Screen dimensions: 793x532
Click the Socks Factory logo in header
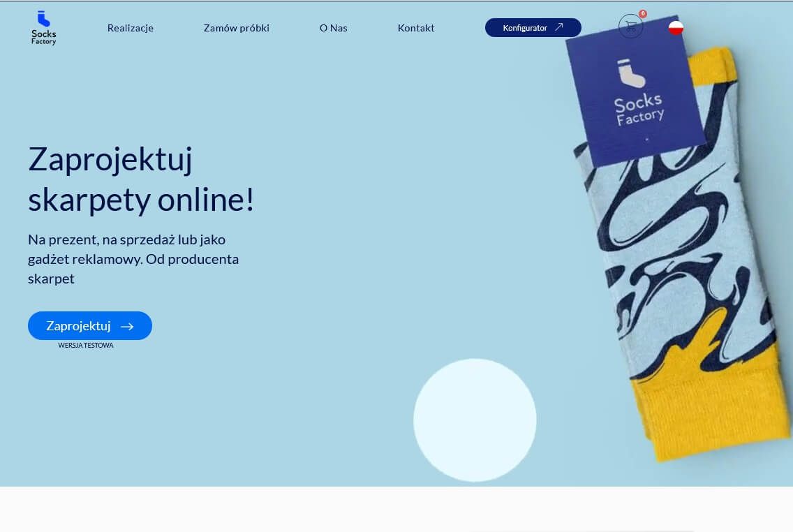[43, 28]
